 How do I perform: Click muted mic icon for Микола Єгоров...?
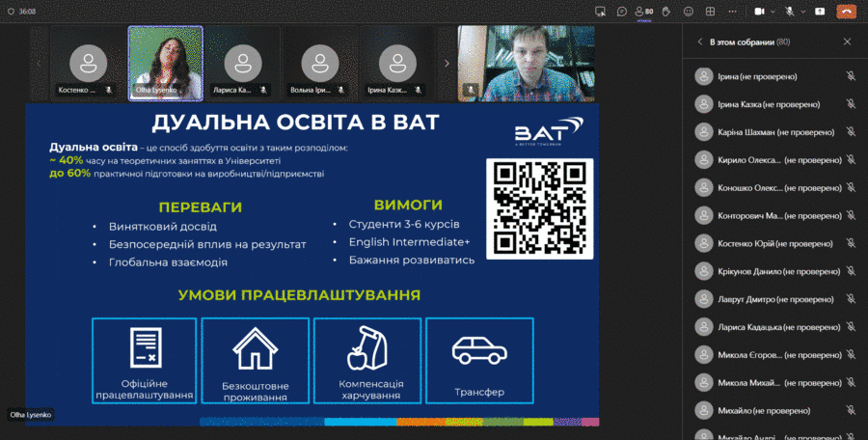pyautogui.click(x=851, y=355)
